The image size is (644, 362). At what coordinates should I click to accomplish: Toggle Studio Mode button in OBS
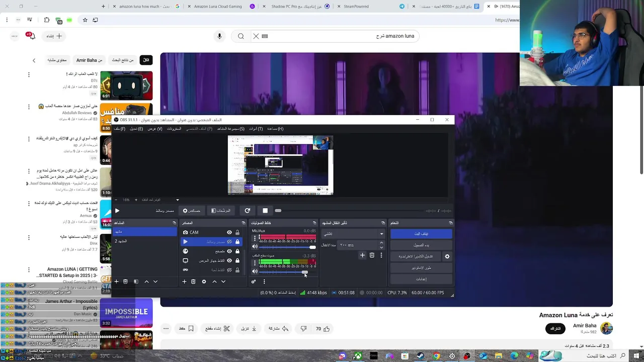[x=421, y=267]
